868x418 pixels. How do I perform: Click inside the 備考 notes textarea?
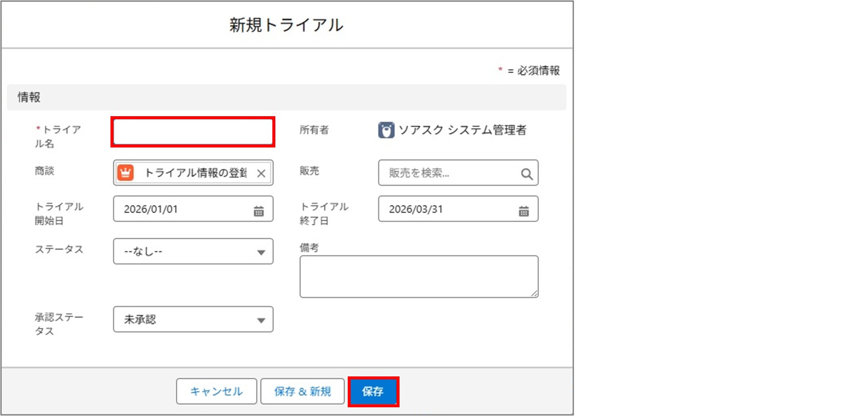[x=418, y=276]
